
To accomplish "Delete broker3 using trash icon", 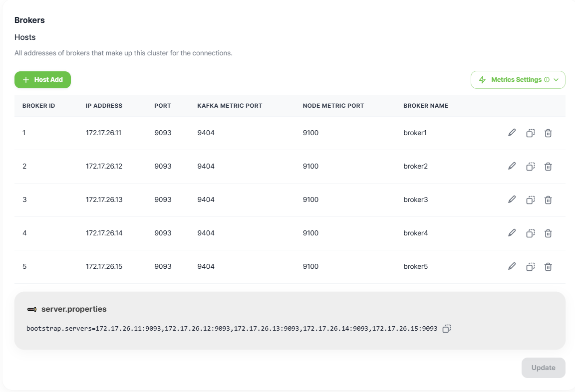I will click(548, 199).
